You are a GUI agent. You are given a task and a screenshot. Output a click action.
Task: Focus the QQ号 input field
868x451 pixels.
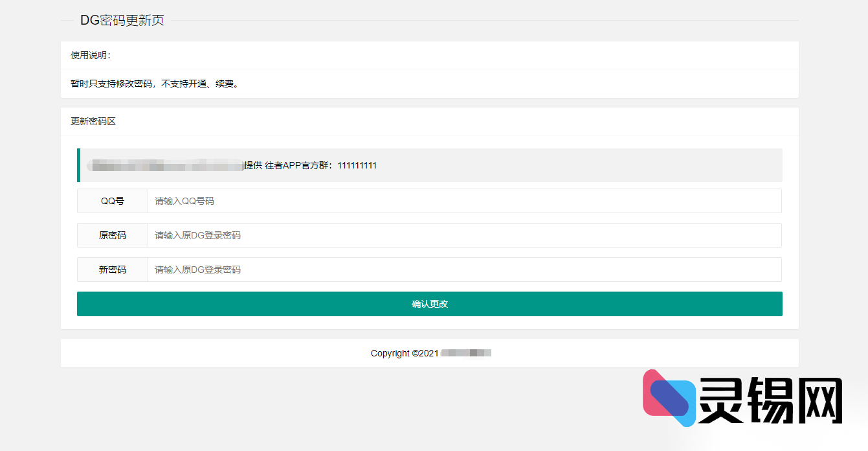click(x=464, y=201)
